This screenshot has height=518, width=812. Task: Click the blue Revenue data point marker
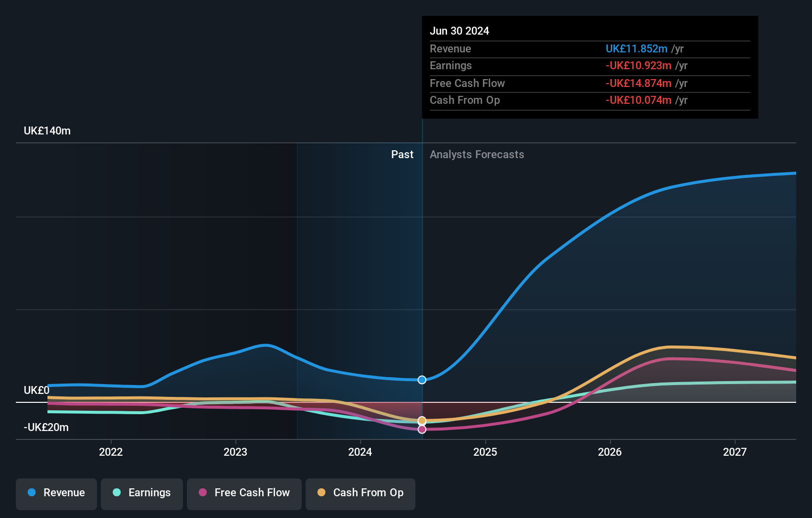pos(422,380)
